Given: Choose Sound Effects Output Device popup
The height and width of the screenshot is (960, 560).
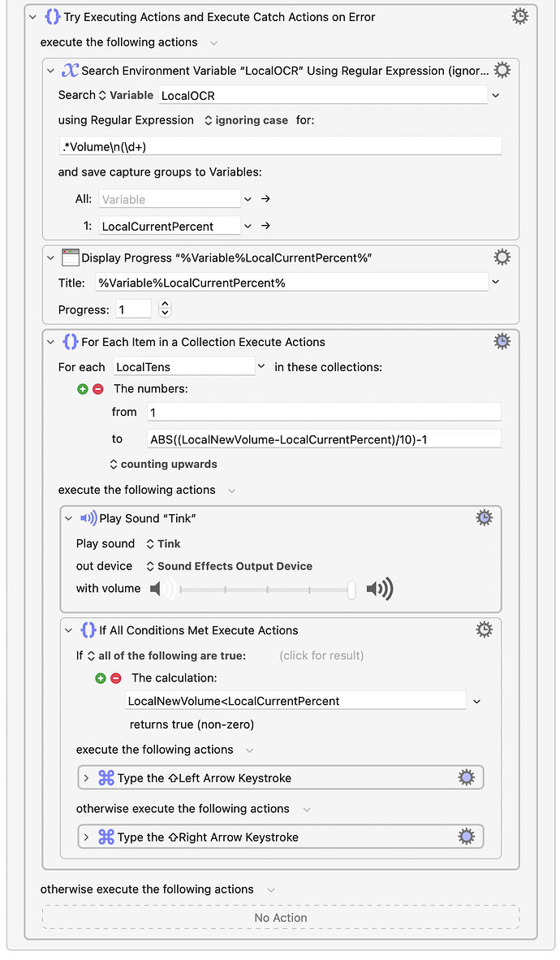Looking at the screenshot, I should tap(229, 566).
